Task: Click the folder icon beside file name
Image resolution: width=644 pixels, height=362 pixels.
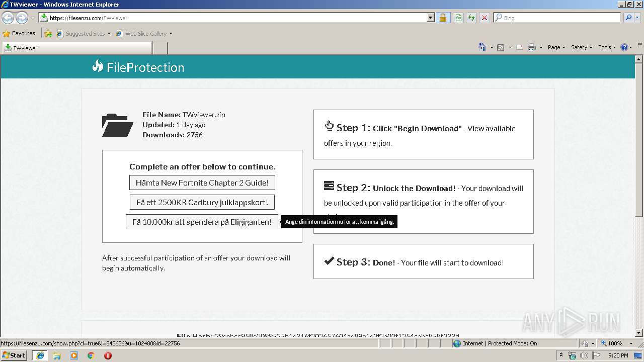Action: 117,125
